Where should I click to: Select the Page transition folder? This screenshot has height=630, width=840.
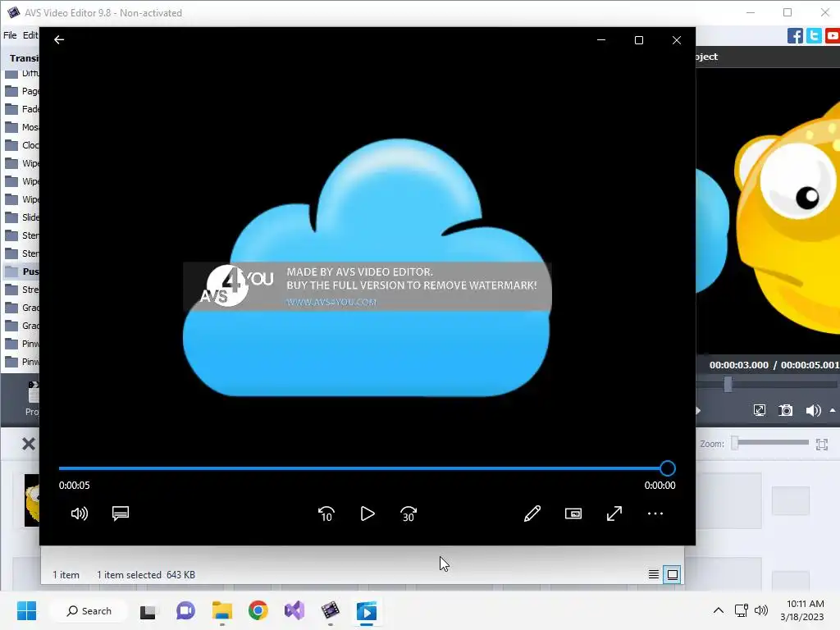point(21,91)
